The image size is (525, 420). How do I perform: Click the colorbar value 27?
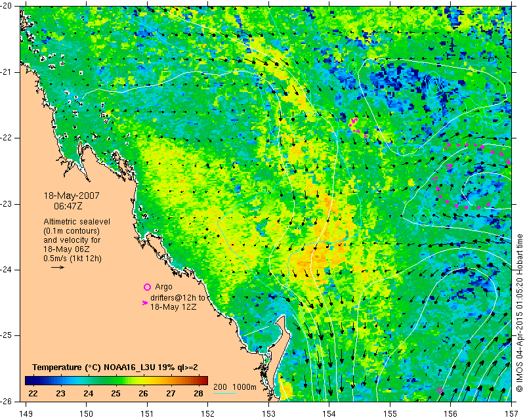pyautogui.click(x=171, y=394)
